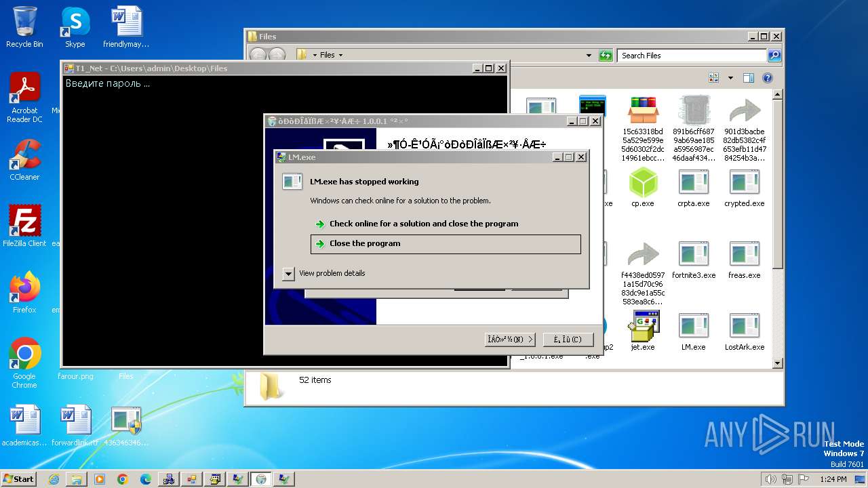868x488 pixels.
Task: Select jet.exe in the Files window
Action: pos(643,331)
